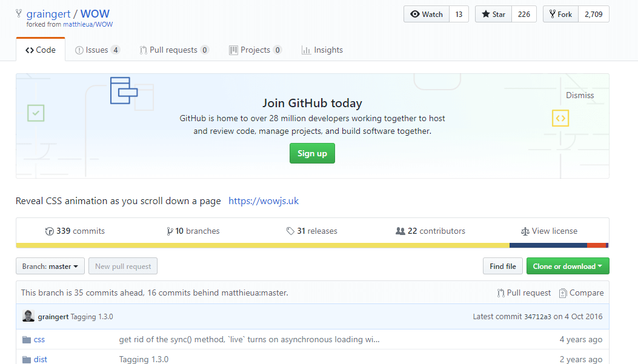
Task: Open the css folder
Action: pyautogui.click(x=39, y=340)
